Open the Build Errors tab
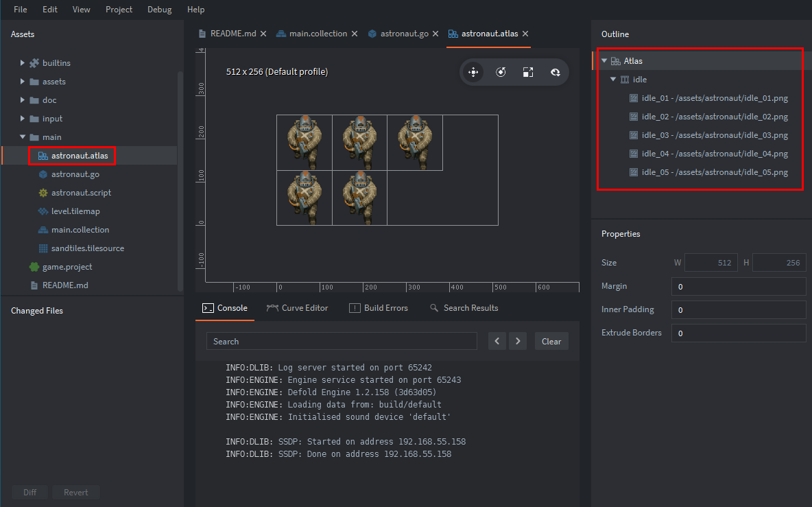The height and width of the screenshot is (507, 812). pos(379,308)
